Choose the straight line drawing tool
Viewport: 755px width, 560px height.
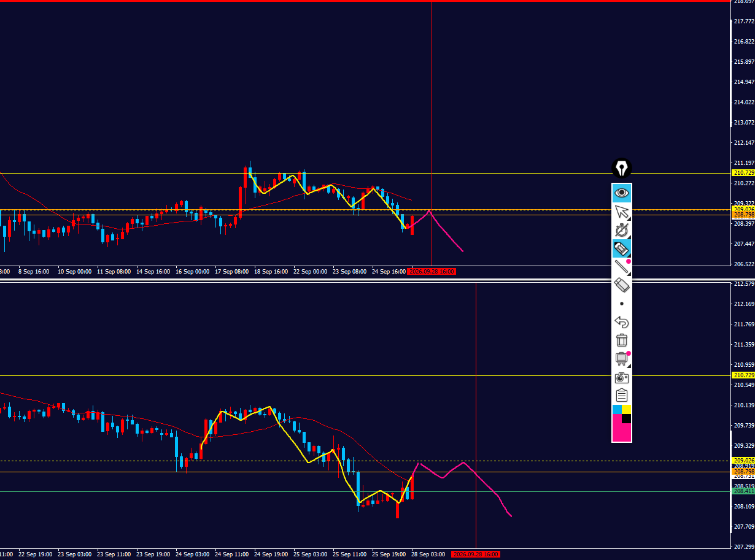pyautogui.click(x=622, y=267)
